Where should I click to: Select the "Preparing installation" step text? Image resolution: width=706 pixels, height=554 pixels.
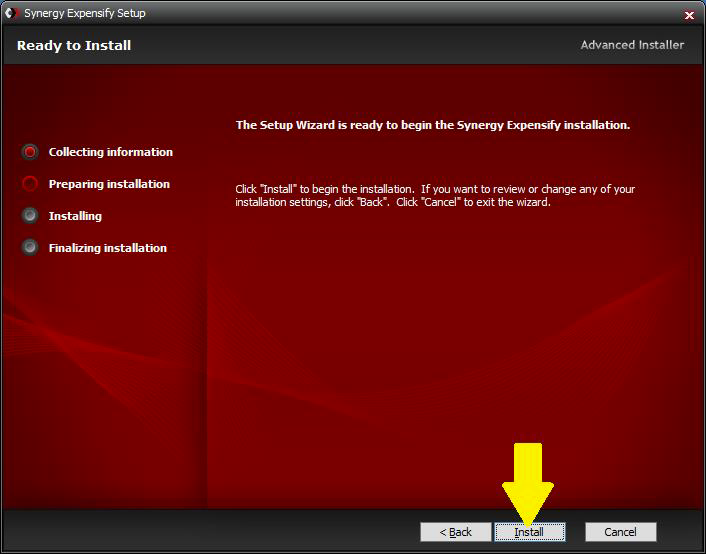[109, 184]
